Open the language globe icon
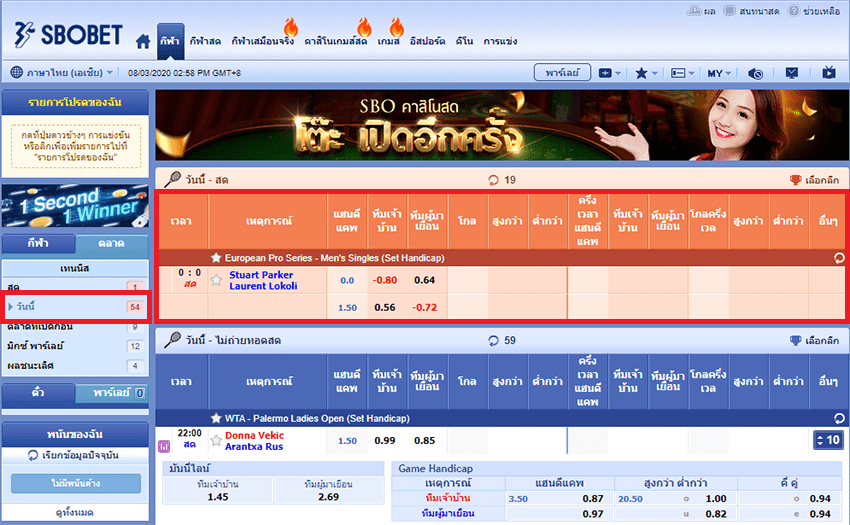Image resolution: width=850 pixels, height=525 pixels. (17, 73)
